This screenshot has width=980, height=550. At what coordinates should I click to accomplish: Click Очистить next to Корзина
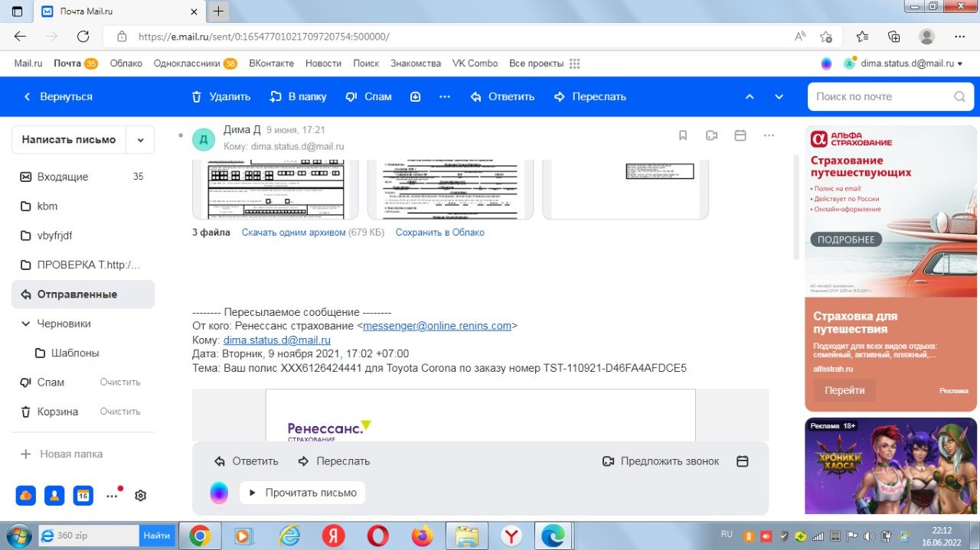(x=120, y=412)
